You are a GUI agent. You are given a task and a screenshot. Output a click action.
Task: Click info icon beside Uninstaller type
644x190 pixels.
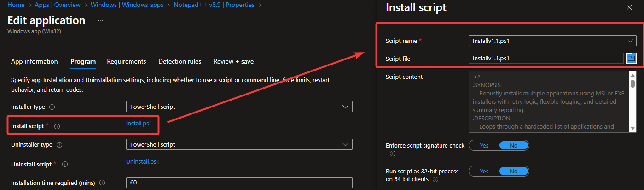pos(60,145)
